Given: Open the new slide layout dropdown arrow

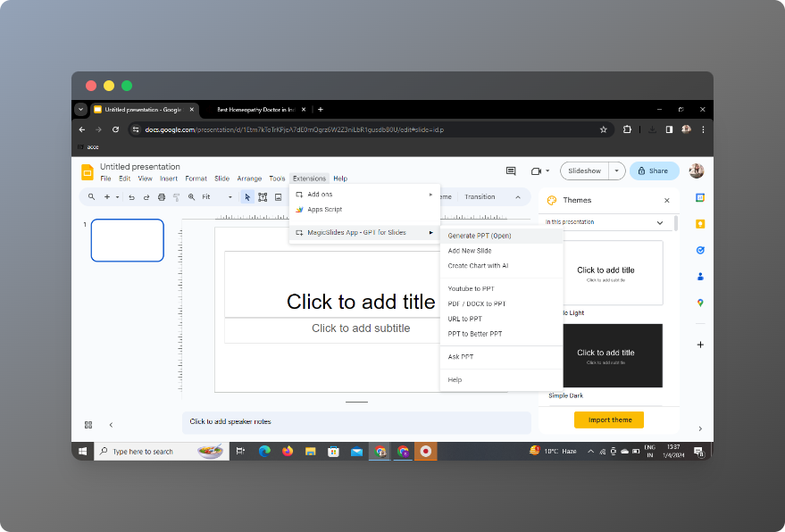Looking at the screenshot, I should (x=117, y=197).
